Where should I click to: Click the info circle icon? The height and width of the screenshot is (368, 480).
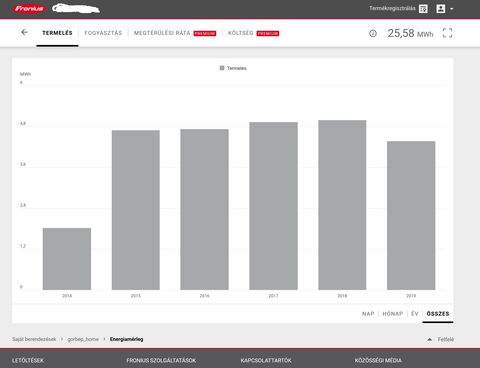click(x=373, y=33)
